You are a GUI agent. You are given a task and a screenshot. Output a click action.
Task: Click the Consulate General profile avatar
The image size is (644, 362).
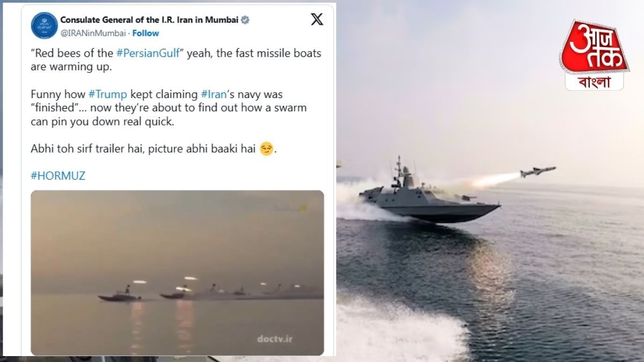45,25
